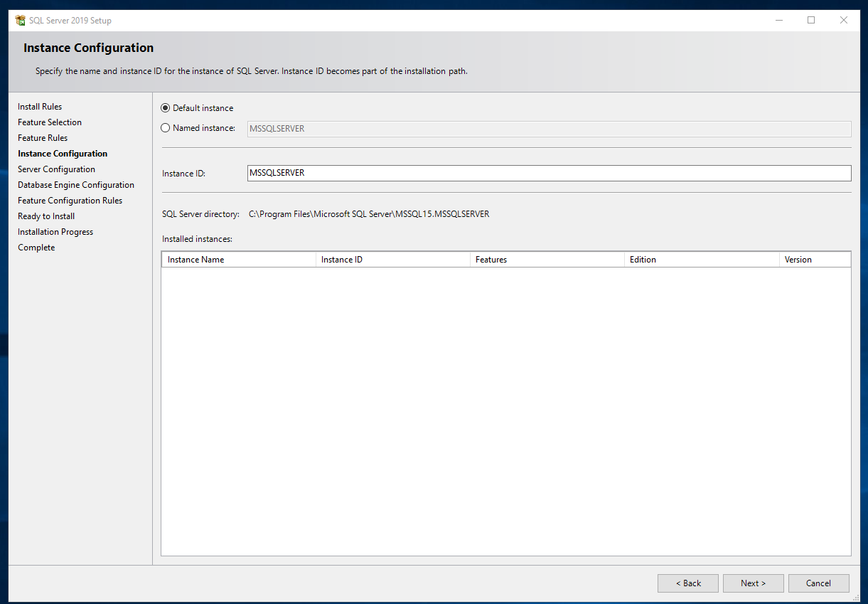
Task: Click the SQL Server Setup title bar icon
Action: click(20, 21)
